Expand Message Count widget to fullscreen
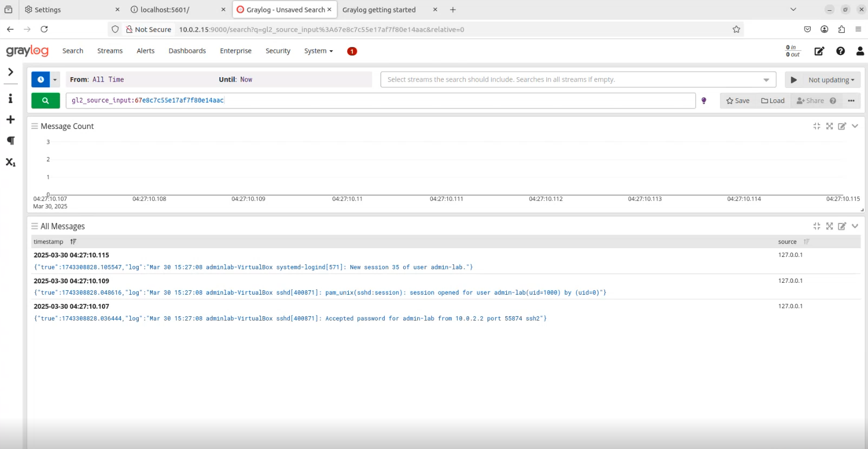The height and width of the screenshot is (449, 868). click(830, 126)
